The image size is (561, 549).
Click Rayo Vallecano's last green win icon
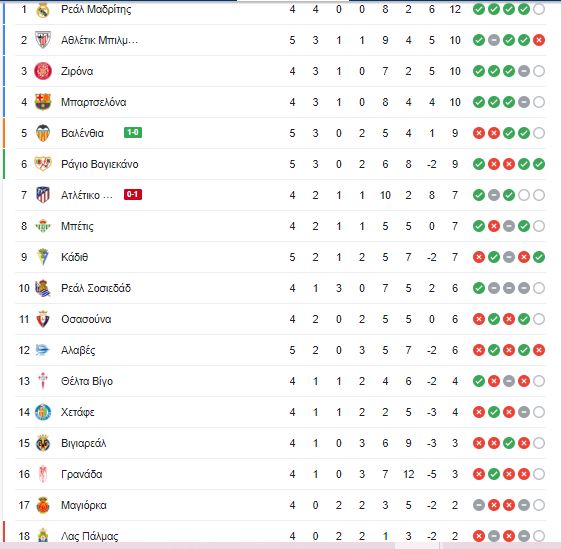click(539, 164)
